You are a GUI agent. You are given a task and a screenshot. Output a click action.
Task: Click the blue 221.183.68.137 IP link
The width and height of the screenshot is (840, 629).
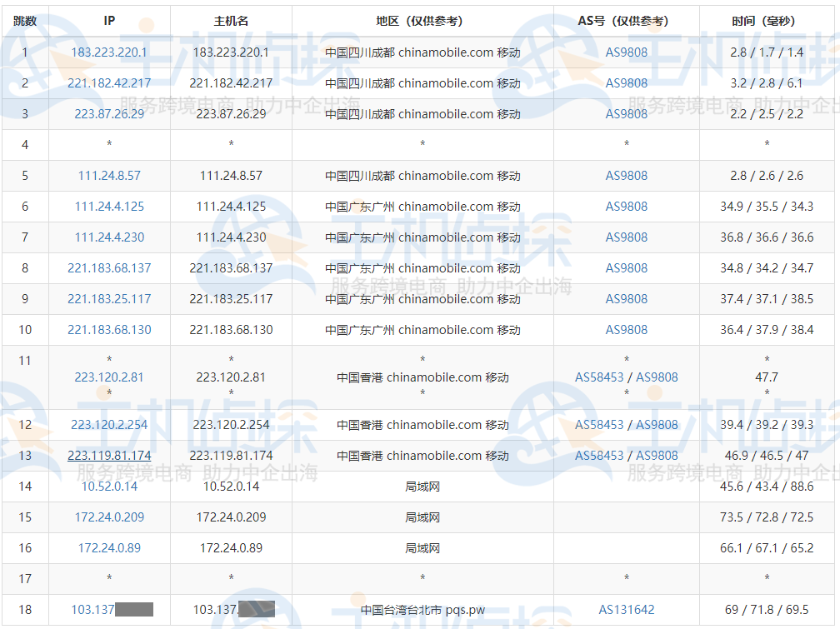(109, 268)
